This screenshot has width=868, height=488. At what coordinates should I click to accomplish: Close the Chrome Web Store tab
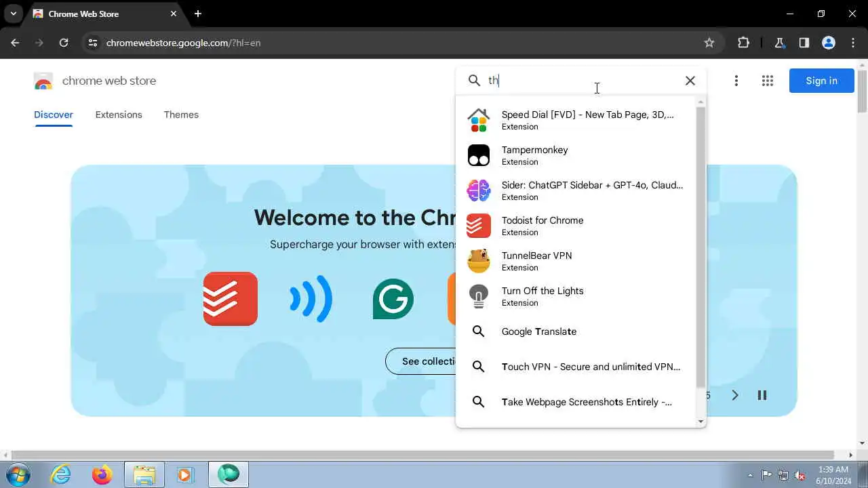click(x=174, y=14)
